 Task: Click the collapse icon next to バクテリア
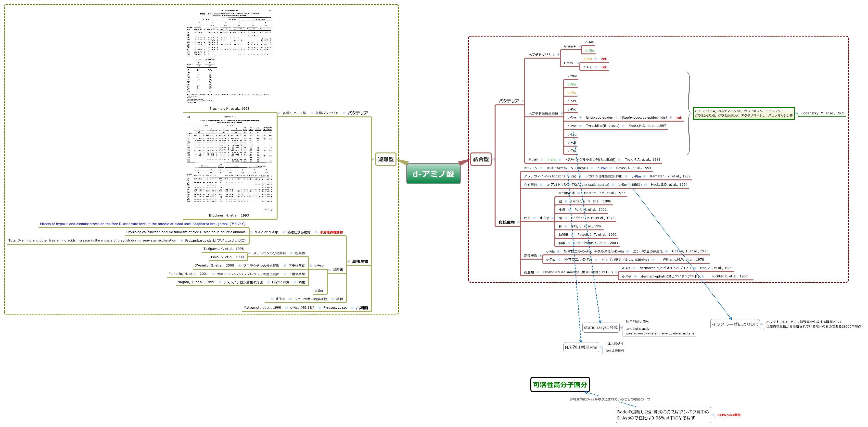(x=523, y=101)
